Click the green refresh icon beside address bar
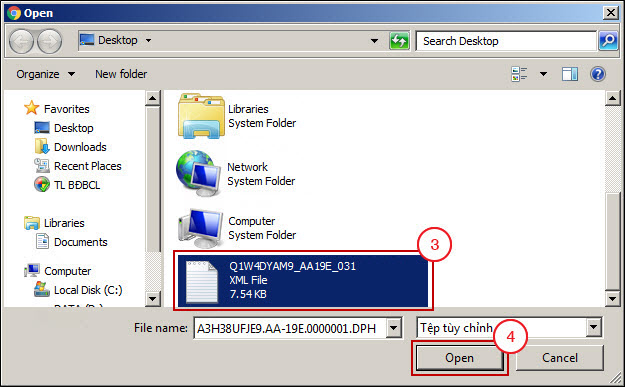Image resolution: width=625 pixels, height=387 pixels. (399, 41)
